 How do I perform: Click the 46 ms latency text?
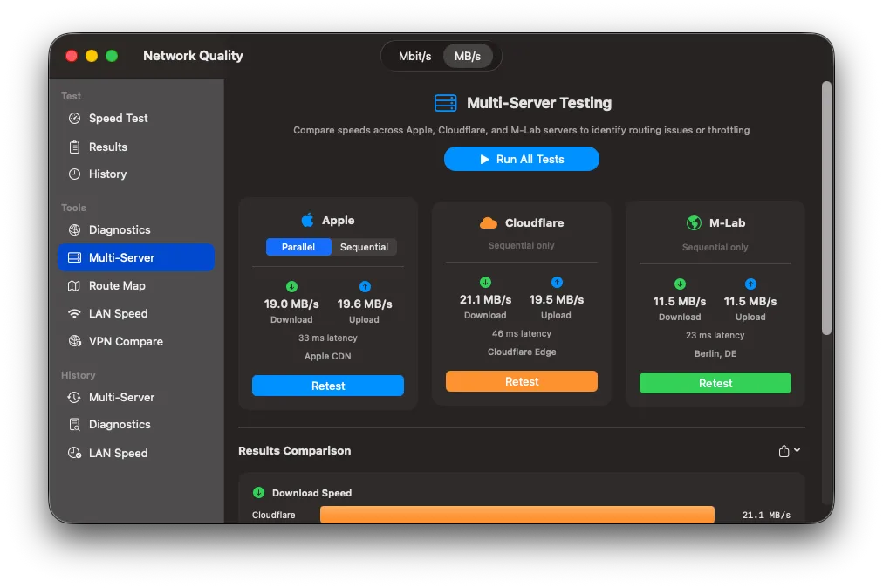(522, 333)
